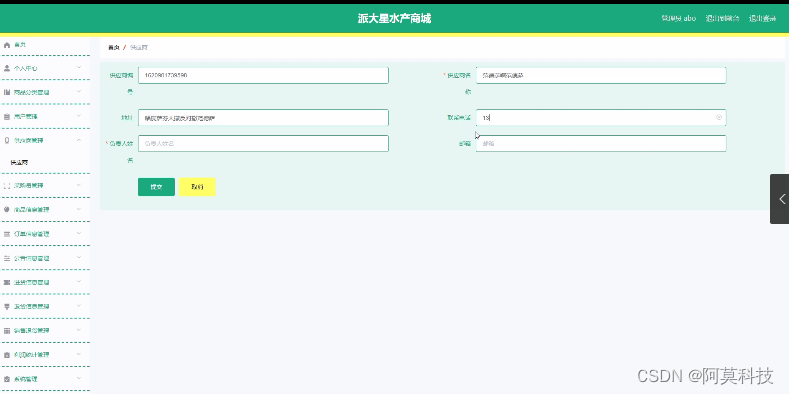
Task: Focus the 供应商名称 input field
Action: click(601, 75)
